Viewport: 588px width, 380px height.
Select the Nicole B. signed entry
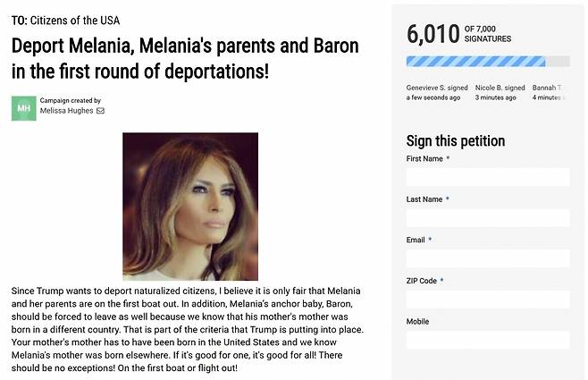point(500,93)
